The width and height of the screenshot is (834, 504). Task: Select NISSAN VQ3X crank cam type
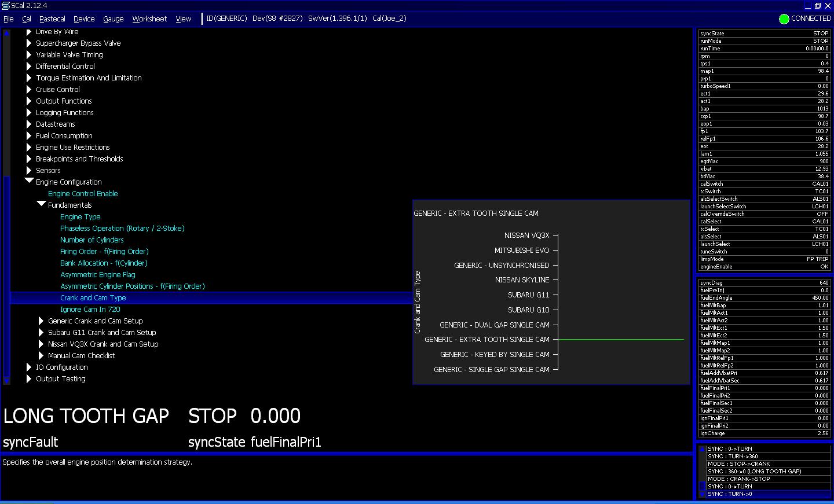(526, 236)
